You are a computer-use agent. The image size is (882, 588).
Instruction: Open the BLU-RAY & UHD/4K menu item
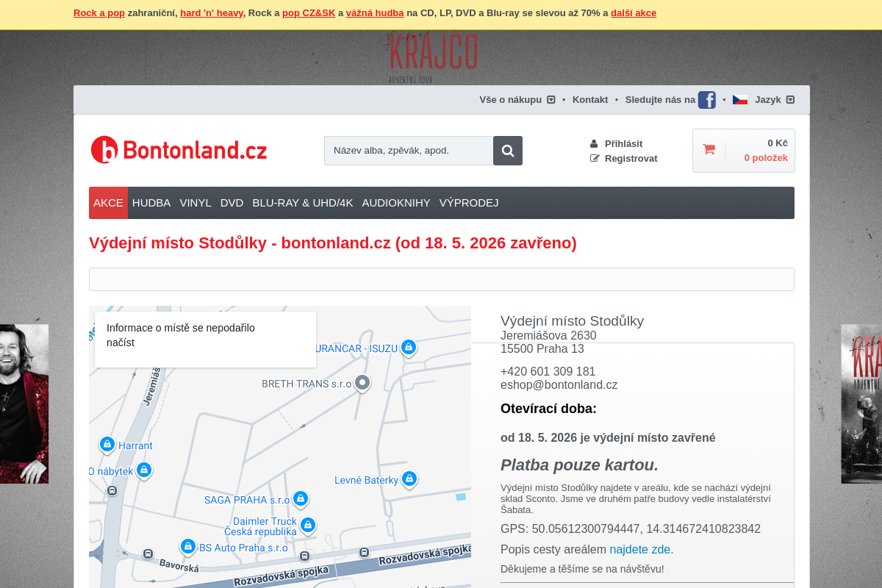coord(303,203)
